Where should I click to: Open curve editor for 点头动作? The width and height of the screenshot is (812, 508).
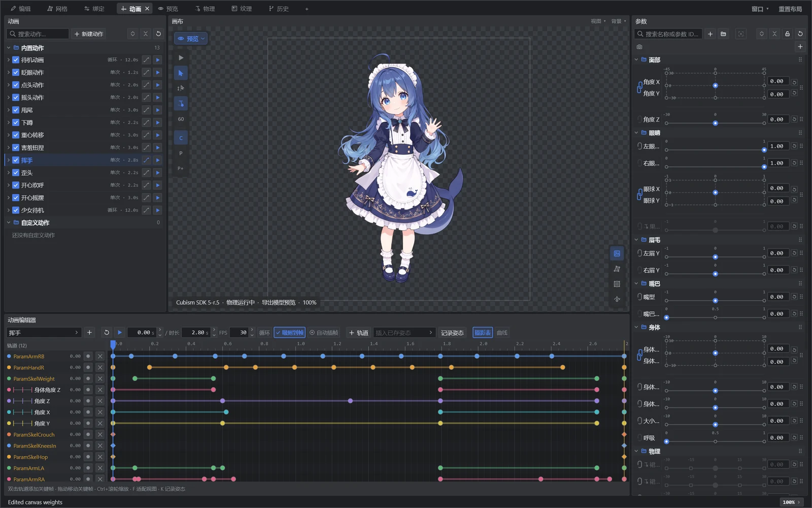(x=146, y=85)
